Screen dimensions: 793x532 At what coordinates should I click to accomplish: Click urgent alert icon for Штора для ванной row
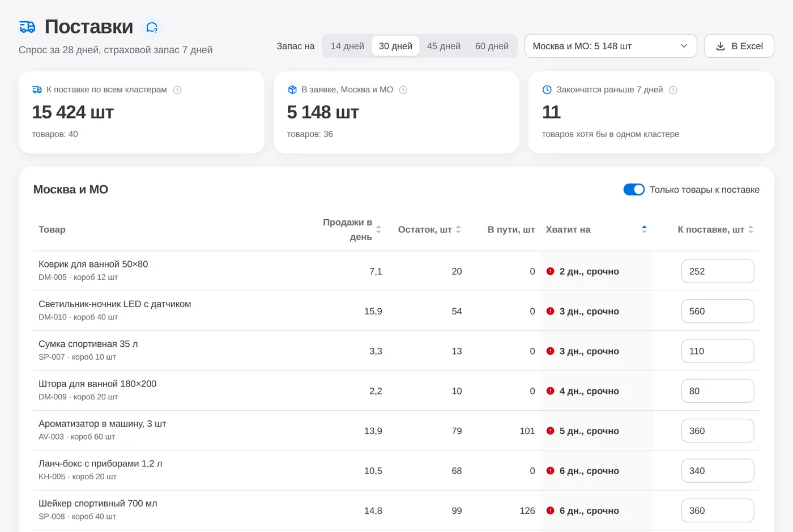[x=550, y=391]
